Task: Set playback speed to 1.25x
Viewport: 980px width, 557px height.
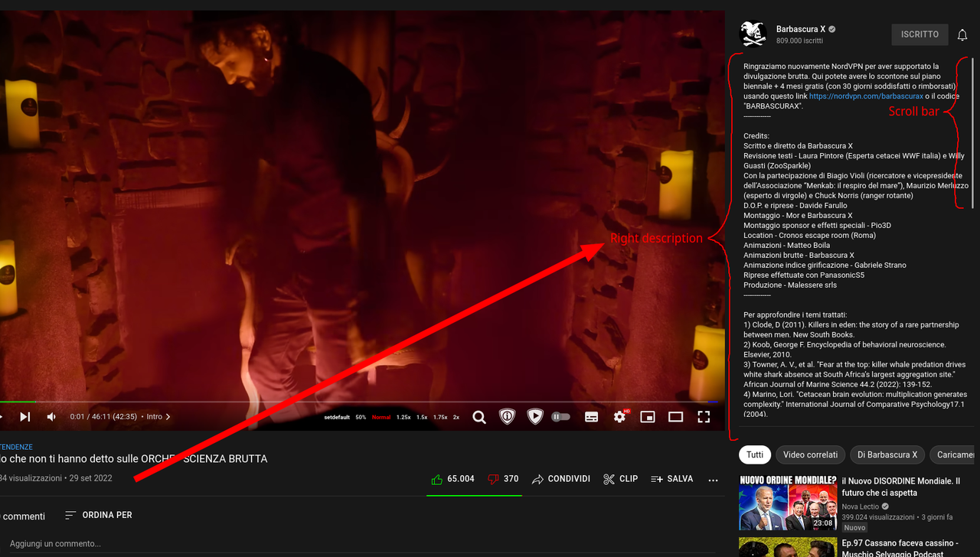Action: point(403,418)
